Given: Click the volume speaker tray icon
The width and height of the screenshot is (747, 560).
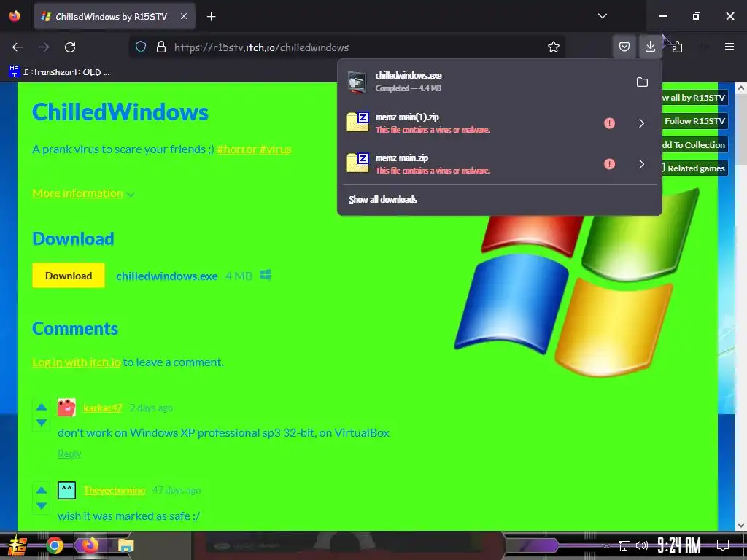Looking at the screenshot, I should coord(642,545).
